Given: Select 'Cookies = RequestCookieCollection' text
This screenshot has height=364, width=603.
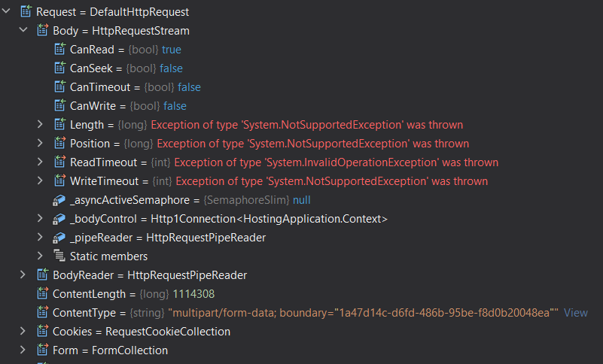Looking at the screenshot, I should pyautogui.click(x=142, y=332).
